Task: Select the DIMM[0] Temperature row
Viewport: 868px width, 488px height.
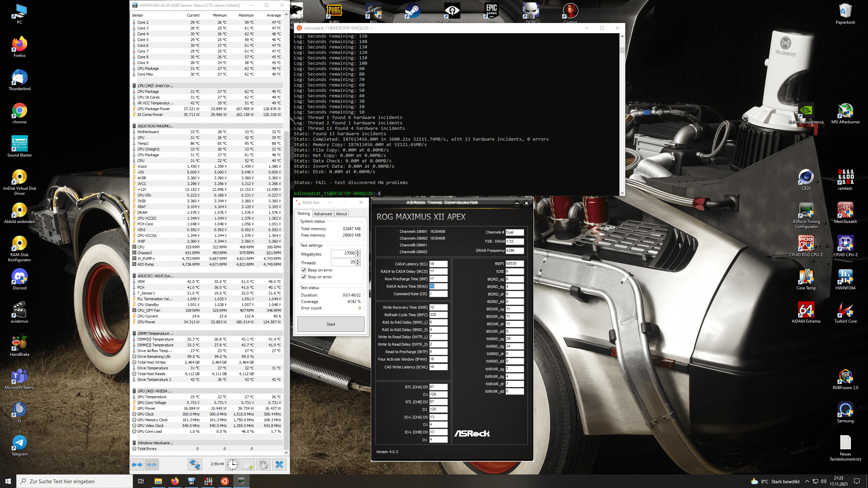Action: pos(207,339)
